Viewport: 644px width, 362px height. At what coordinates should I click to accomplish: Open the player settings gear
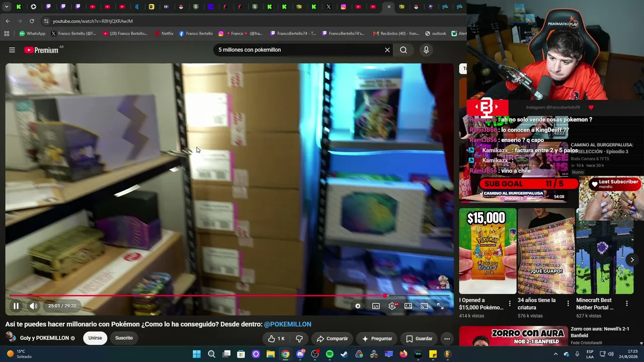point(392,306)
